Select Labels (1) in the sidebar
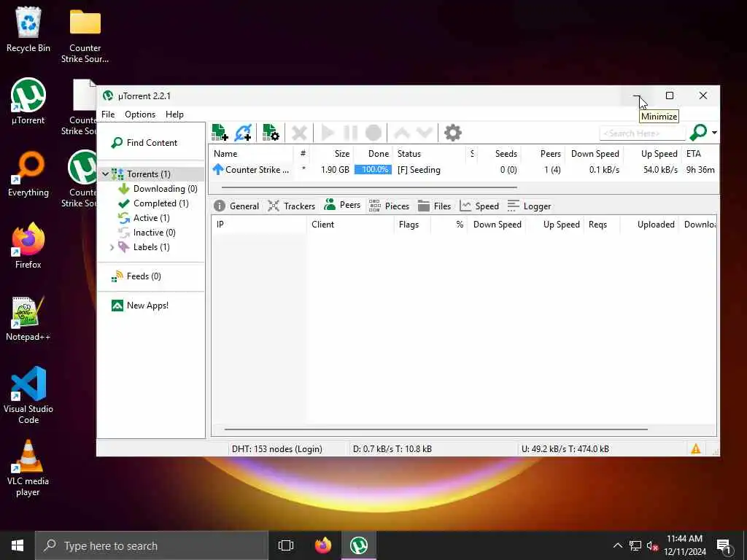The height and width of the screenshot is (560, 747). pyautogui.click(x=144, y=247)
